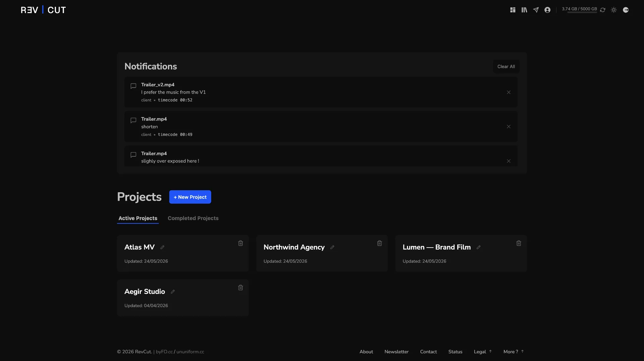This screenshot has width=644, height=361.
Task: Delete the Aegir Studio project
Action: pyautogui.click(x=240, y=288)
